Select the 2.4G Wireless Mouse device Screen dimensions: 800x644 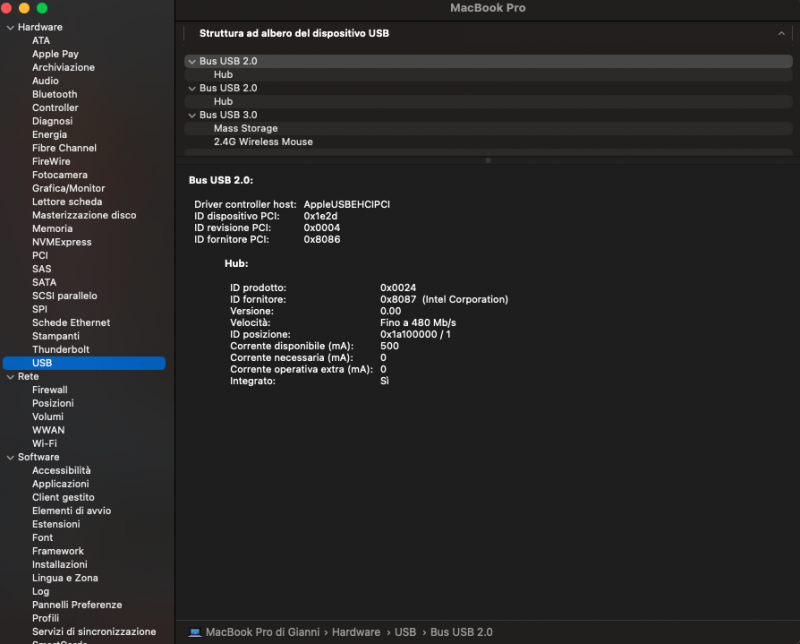pyautogui.click(x=263, y=142)
